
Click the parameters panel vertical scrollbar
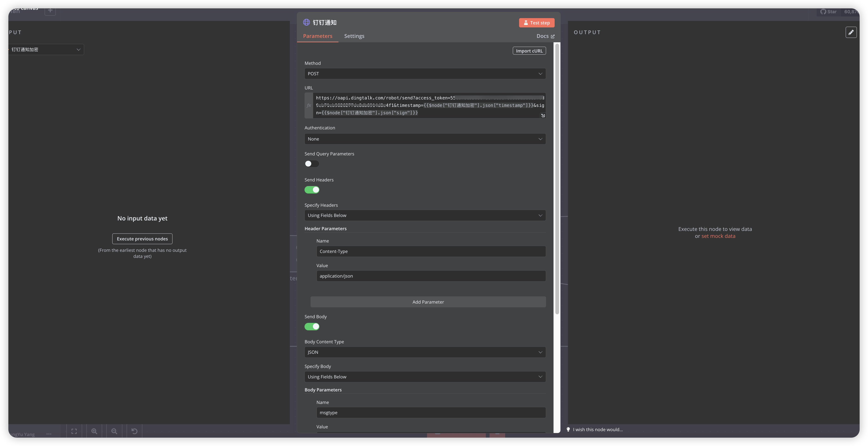coord(557,179)
